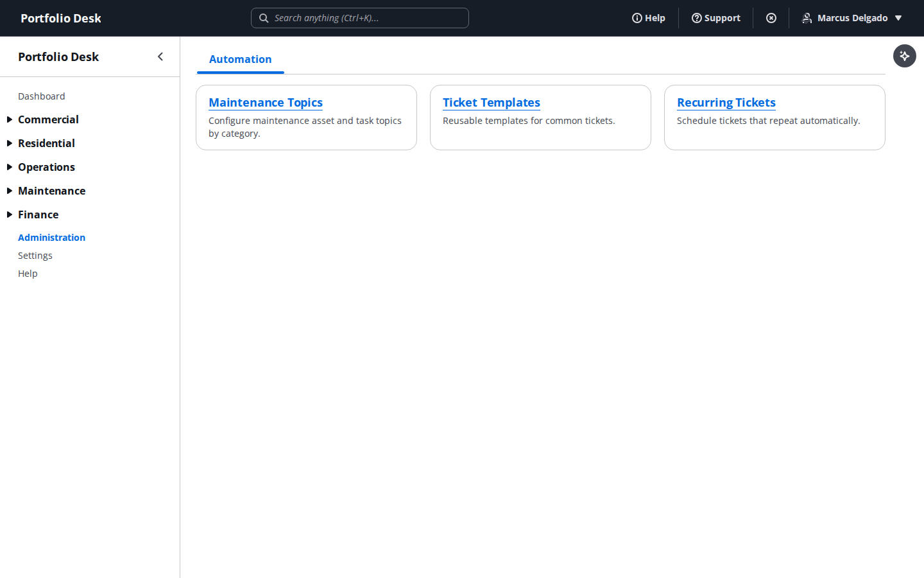Click the Maintenance label in sidebar
The height and width of the screenshot is (578, 924).
pos(51,191)
